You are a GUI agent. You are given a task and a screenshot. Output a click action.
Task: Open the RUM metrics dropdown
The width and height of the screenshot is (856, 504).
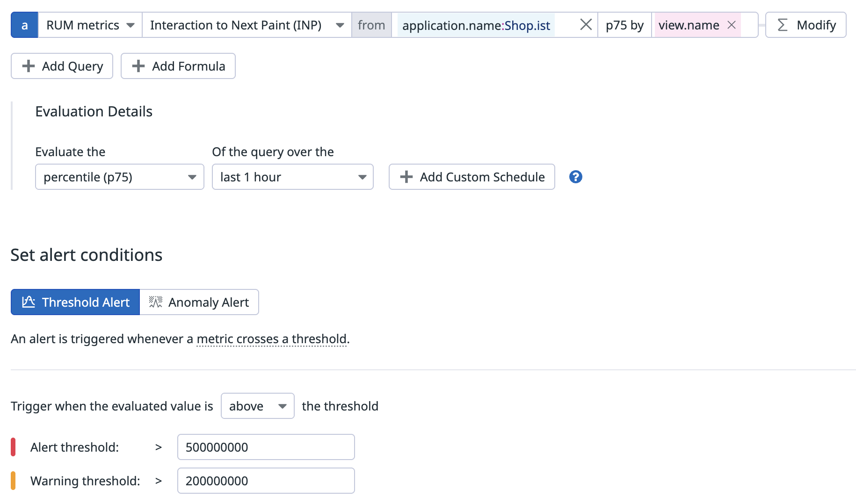(90, 25)
